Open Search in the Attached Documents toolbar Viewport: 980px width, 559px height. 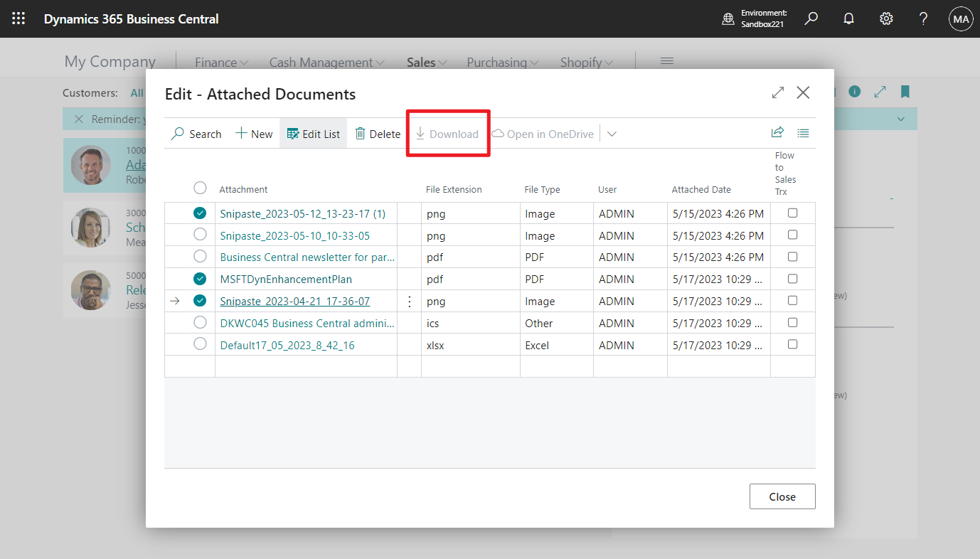(x=196, y=134)
